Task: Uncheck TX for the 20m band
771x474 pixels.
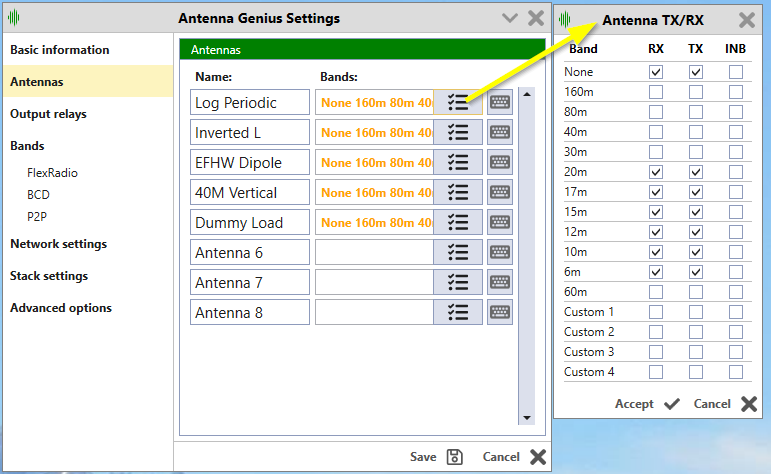Action: click(x=695, y=172)
